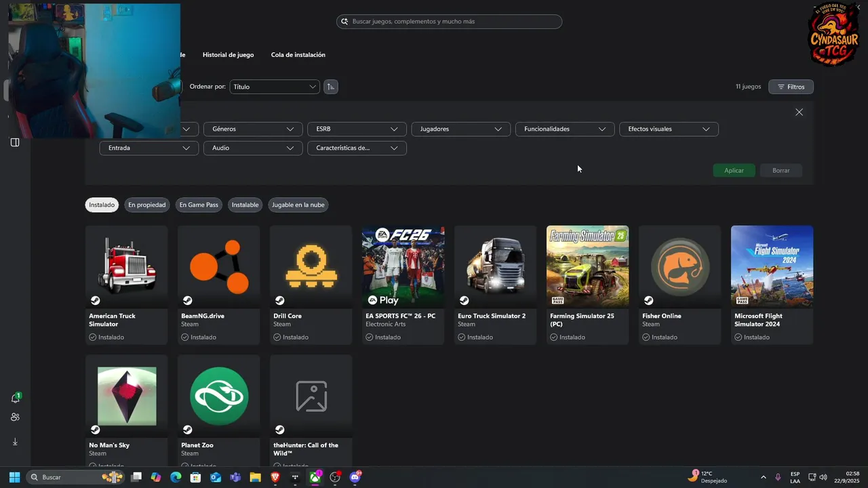
Task: Expand the Audio filter dropdown
Action: click(253, 148)
